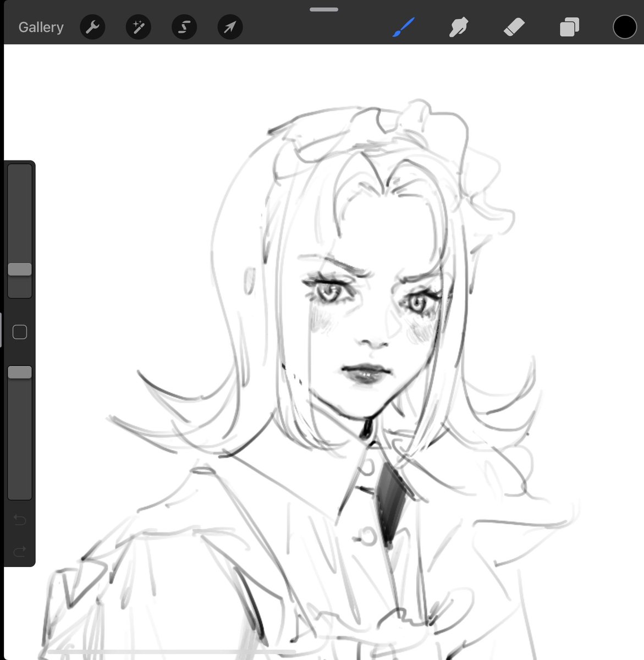Image resolution: width=644 pixels, height=660 pixels.
Task: Select the Eraser tool
Action: pos(514,26)
